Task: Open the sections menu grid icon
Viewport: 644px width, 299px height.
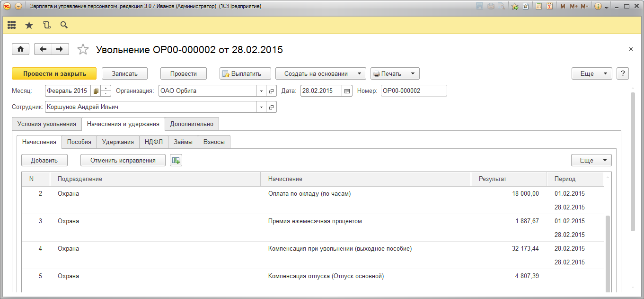Action: pyautogui.click(x=12, y=25)
